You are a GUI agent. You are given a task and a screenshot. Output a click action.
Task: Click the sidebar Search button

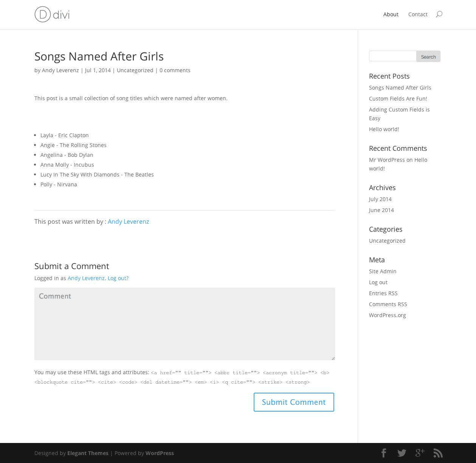pos(428,56)
